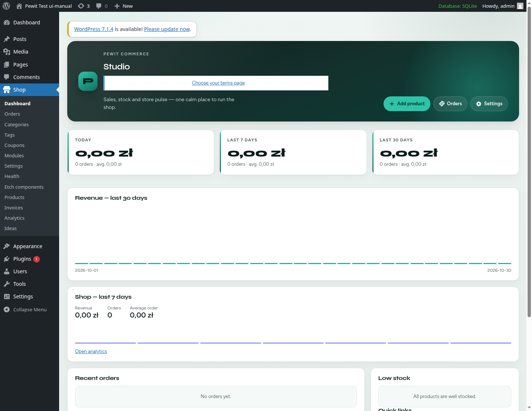Open the updates icon showing 3

[x=81, y=6]
